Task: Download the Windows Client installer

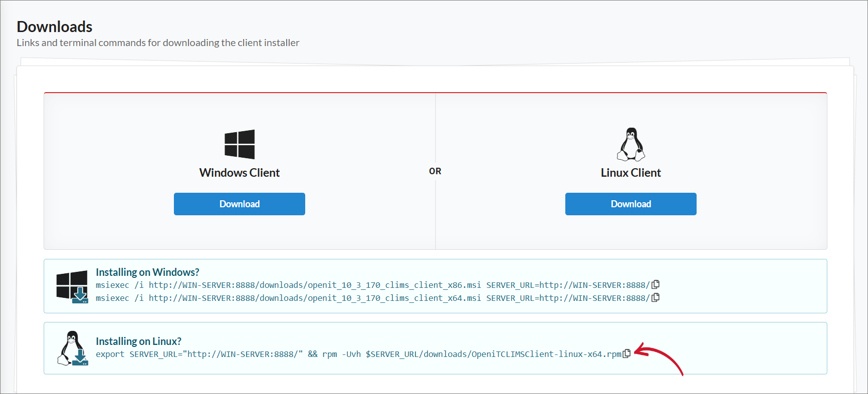Action: [240, 204]
